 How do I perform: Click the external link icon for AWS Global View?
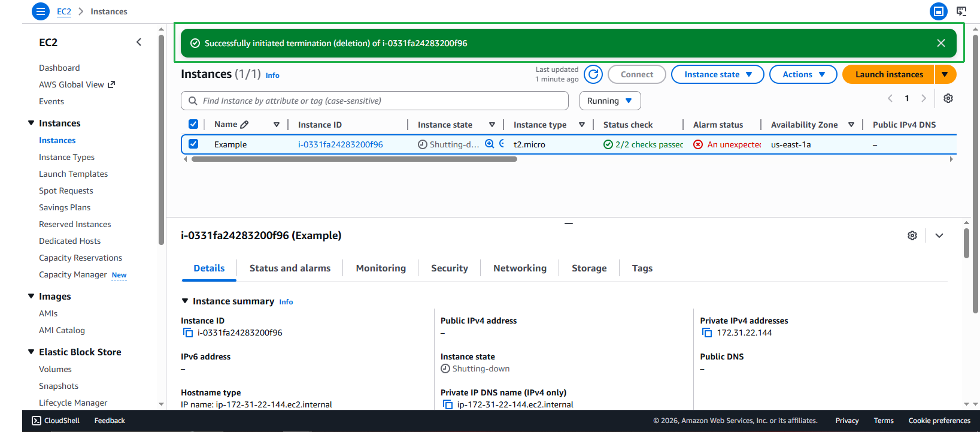point(111,84)
